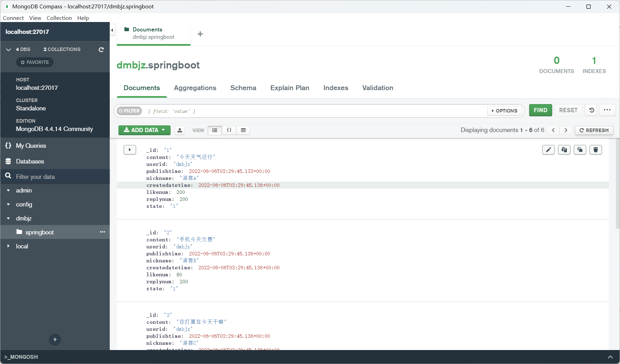Open query history clock icon
620x364 pixels.
coord(591,110)
